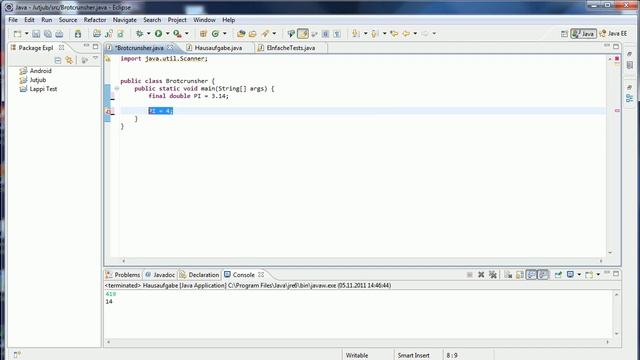The height and width of the screenshot is (360, 640).
Task: Click the Debug bug icon
Action: click(x=140, y=34)
